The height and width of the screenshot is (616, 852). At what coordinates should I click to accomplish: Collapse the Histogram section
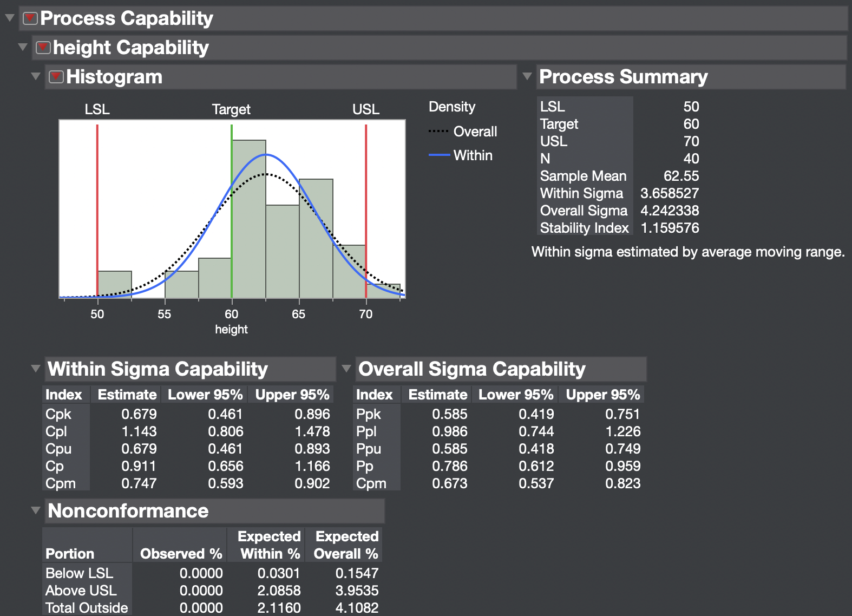click(36, 76)
